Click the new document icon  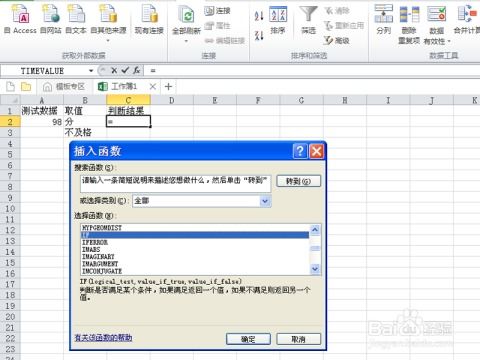coord(11,87)
